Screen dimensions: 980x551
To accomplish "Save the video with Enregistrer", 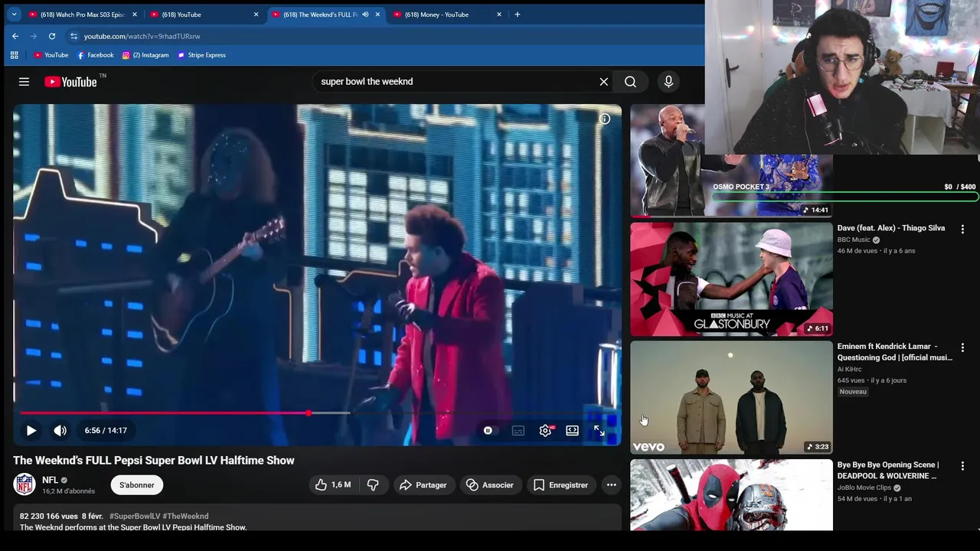I will point(560,485).
